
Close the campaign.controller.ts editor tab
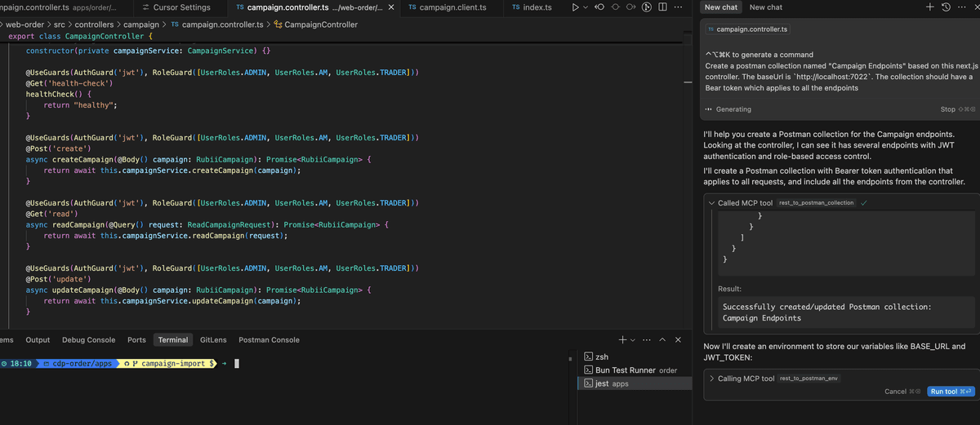(x=391, y=7)
